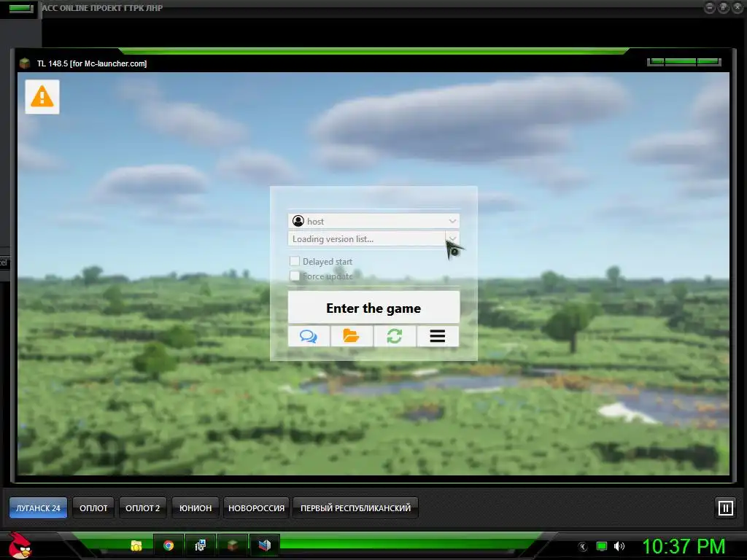Viewport: 747px width, 560px height.
Task: Open the computer transfer taskbar icon
Action: pos(201,545)
